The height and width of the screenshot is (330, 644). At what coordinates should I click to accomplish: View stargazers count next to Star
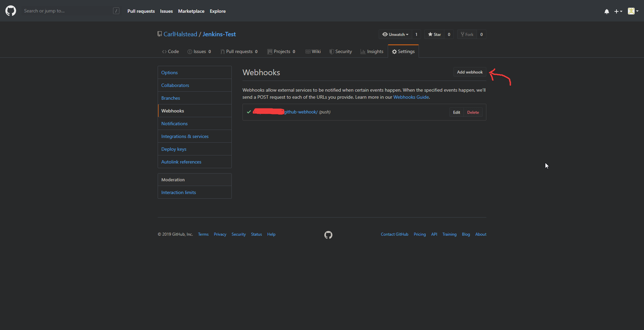point(449,34)
